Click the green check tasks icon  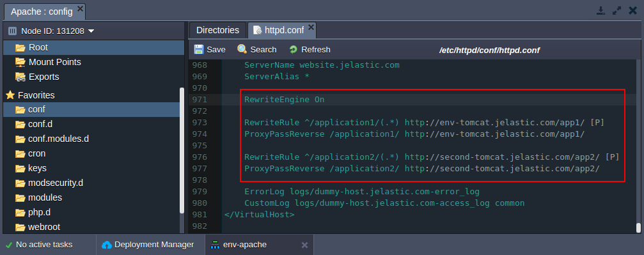(8, 245)
